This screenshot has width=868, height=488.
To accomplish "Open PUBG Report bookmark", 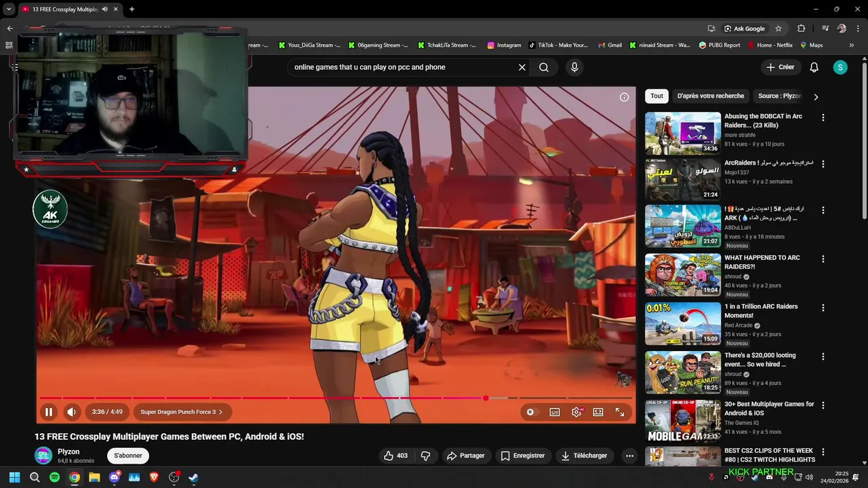I will 719,45.
